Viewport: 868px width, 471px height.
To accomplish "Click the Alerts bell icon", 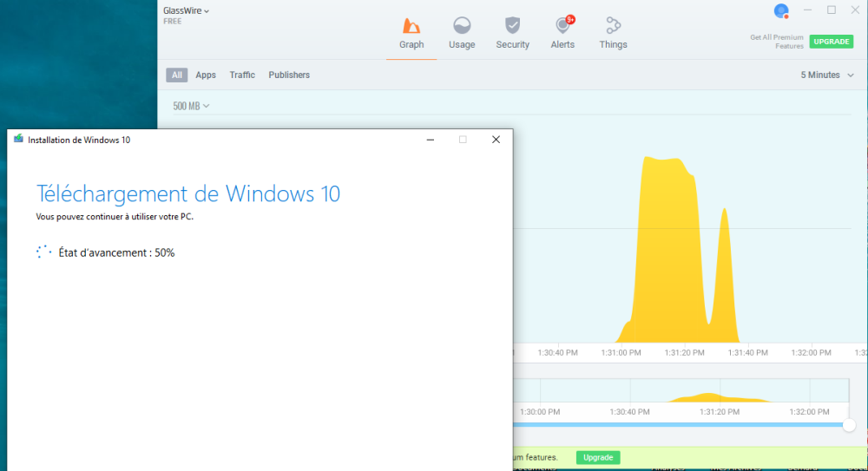I will point(562,25).
